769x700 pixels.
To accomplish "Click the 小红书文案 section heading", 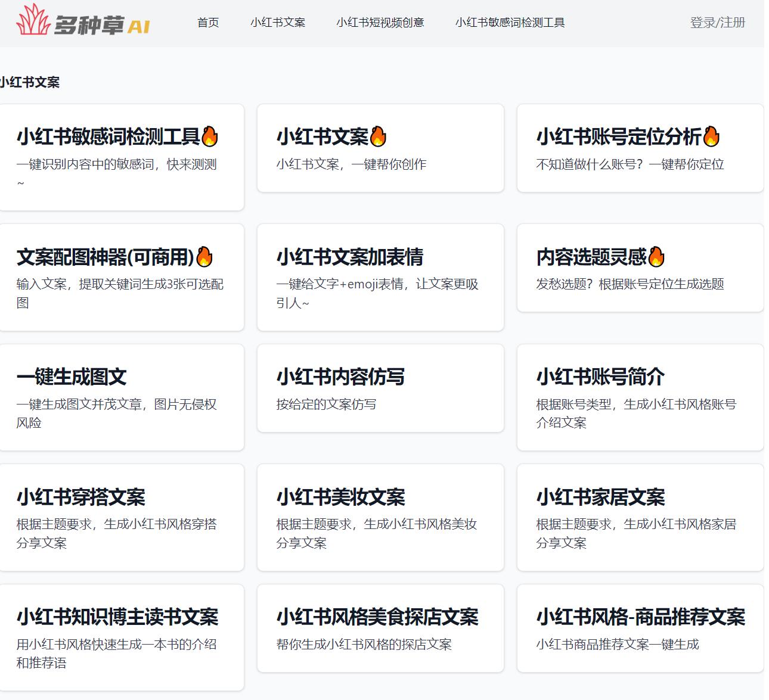I will point(30,82).
